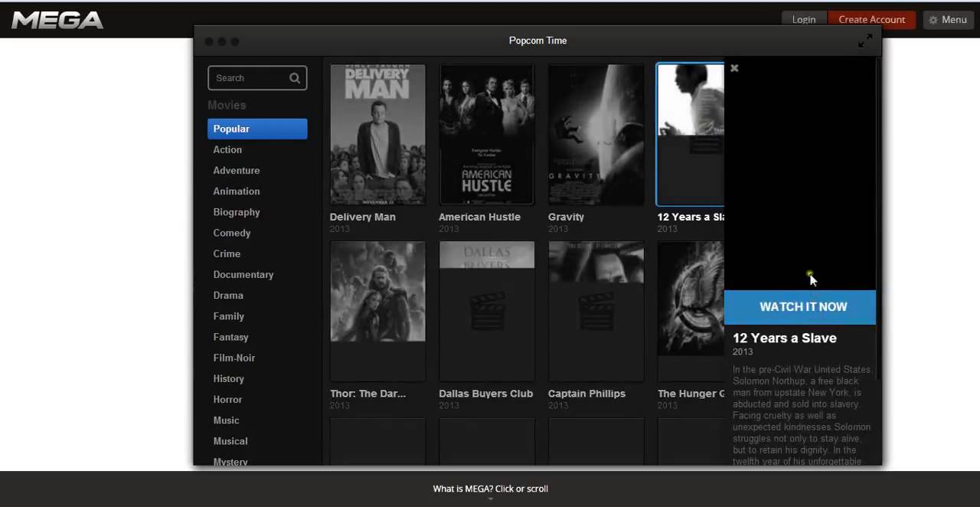Viewport: 980px width, 507px height.
Task: Open the Menu gear button
Action: pyautogui.click(x=948, y=20)
